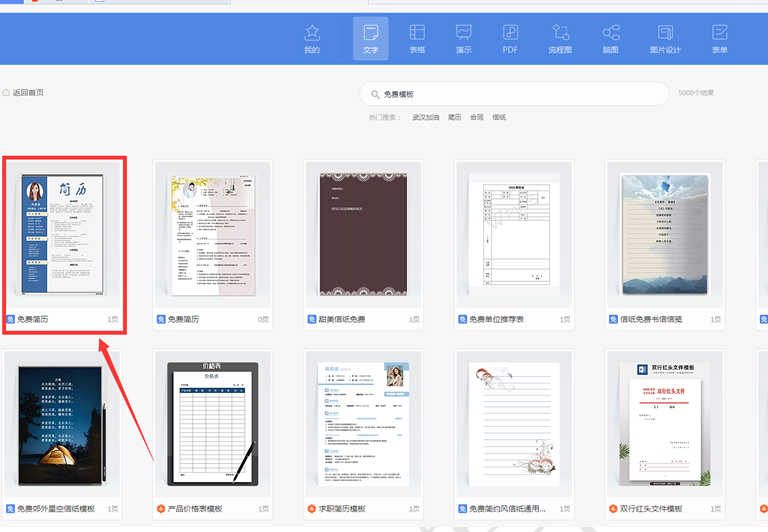Select the 简历 hot search keyword
Viewport: 768px width, 532px height.
point(455,117)
